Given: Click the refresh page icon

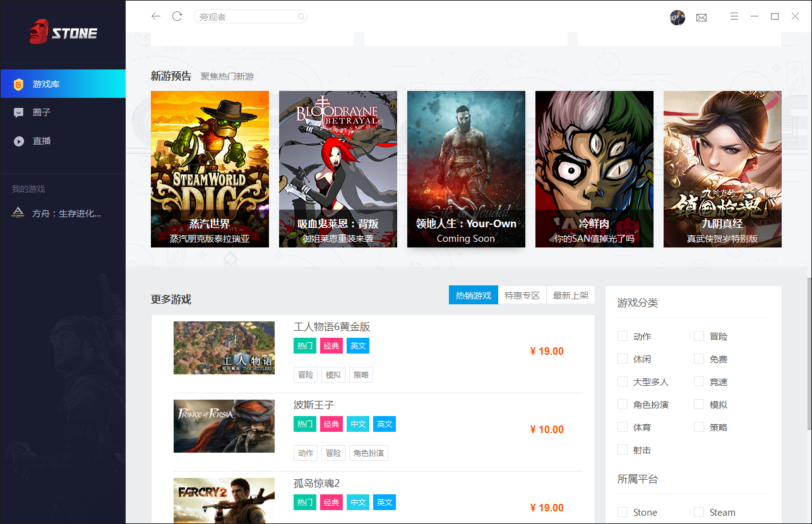Looking at the screenshot, I should 177,16.
